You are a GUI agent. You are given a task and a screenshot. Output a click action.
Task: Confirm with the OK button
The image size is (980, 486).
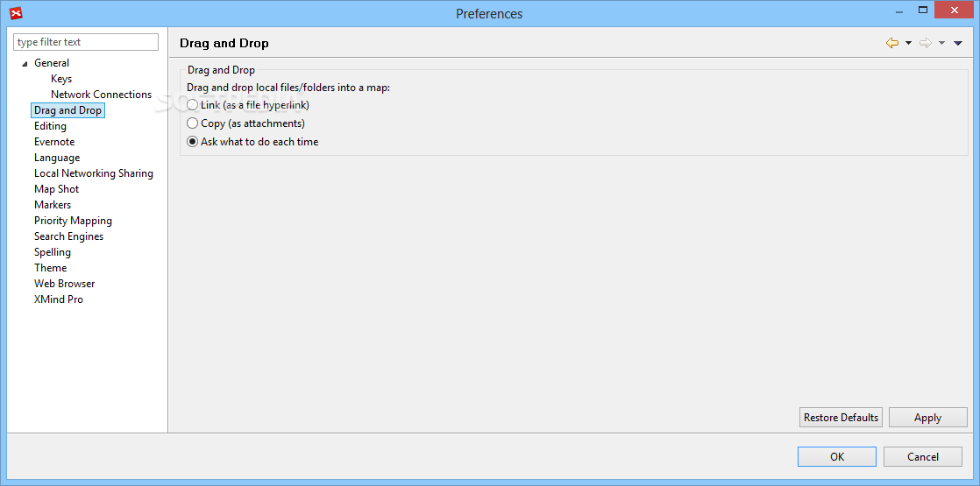(837, 456)
